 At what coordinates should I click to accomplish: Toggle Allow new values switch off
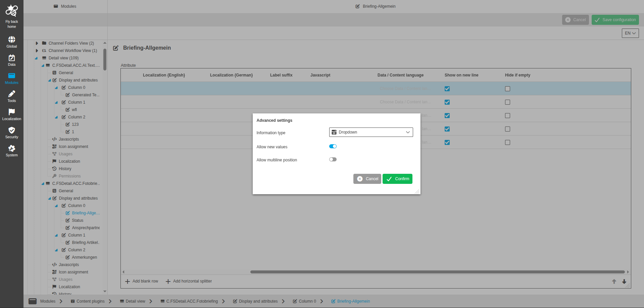point(333,146)
